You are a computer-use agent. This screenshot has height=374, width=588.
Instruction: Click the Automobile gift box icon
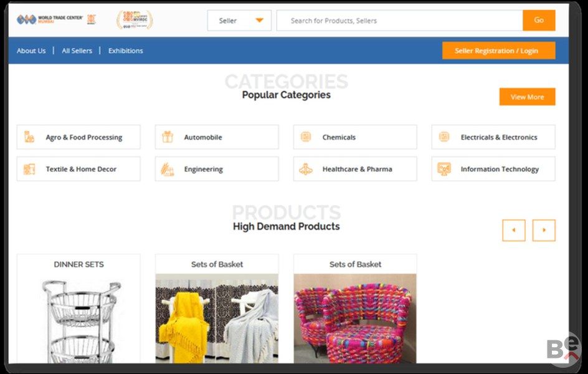(168, 137)
